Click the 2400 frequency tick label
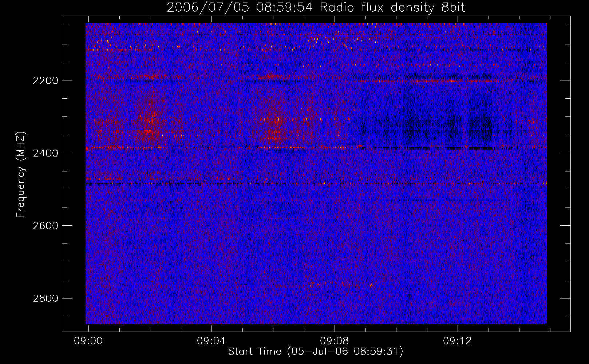Image resolution: width=589 pixels, height=364 pixels. (x=46, y=153)
